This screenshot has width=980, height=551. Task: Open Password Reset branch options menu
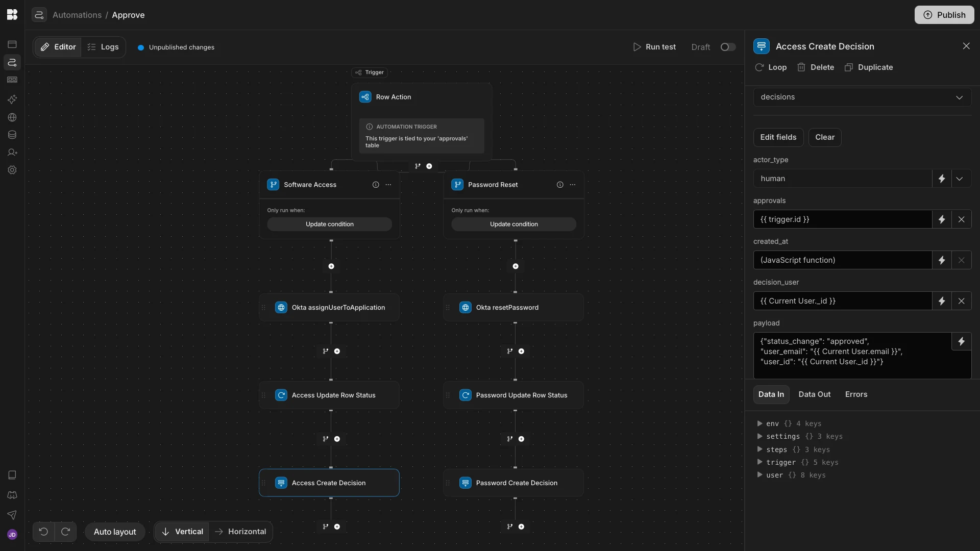tap(573, 185)
